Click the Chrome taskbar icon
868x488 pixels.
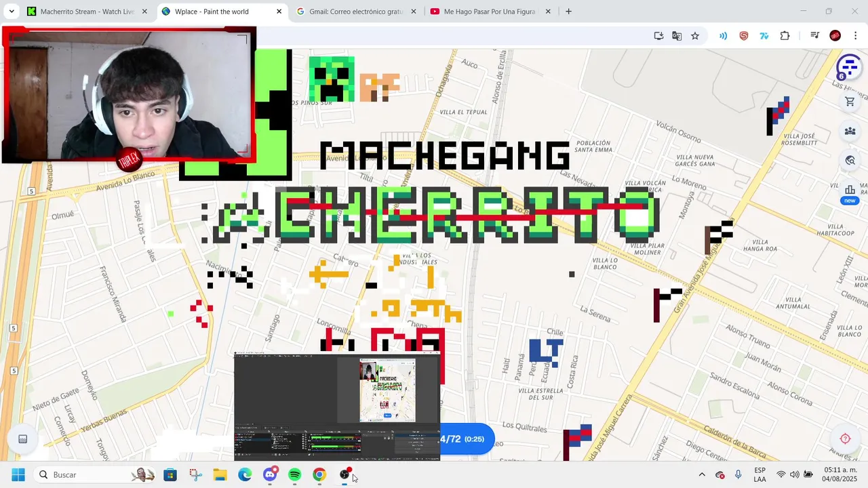pyautogui.click(x=319, y=474)
